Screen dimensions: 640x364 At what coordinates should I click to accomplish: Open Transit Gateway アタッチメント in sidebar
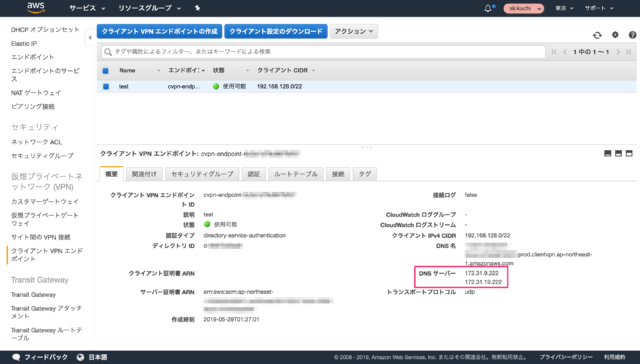(x=46, y=312)
